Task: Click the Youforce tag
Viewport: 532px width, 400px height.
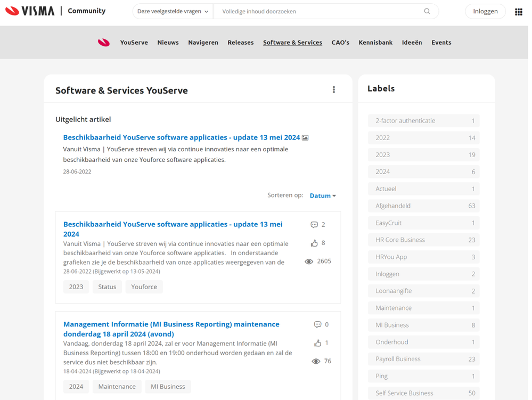Action: 144,287
